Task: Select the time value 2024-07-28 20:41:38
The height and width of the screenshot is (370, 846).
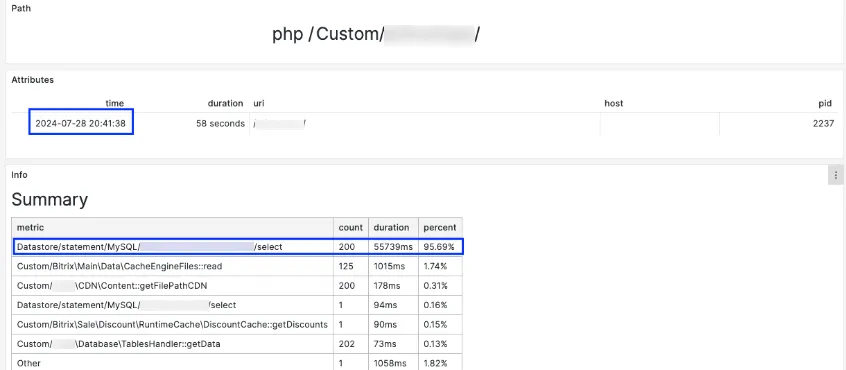Action: 80,124
